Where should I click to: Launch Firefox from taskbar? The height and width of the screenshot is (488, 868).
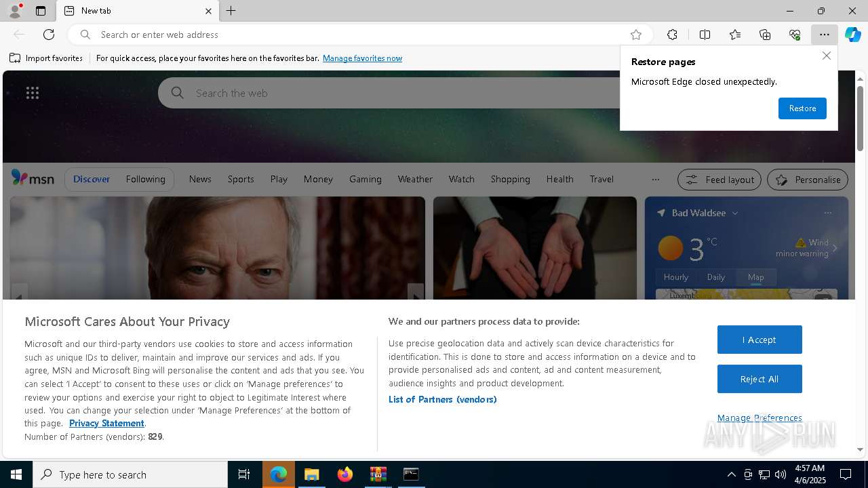(345, 474)
